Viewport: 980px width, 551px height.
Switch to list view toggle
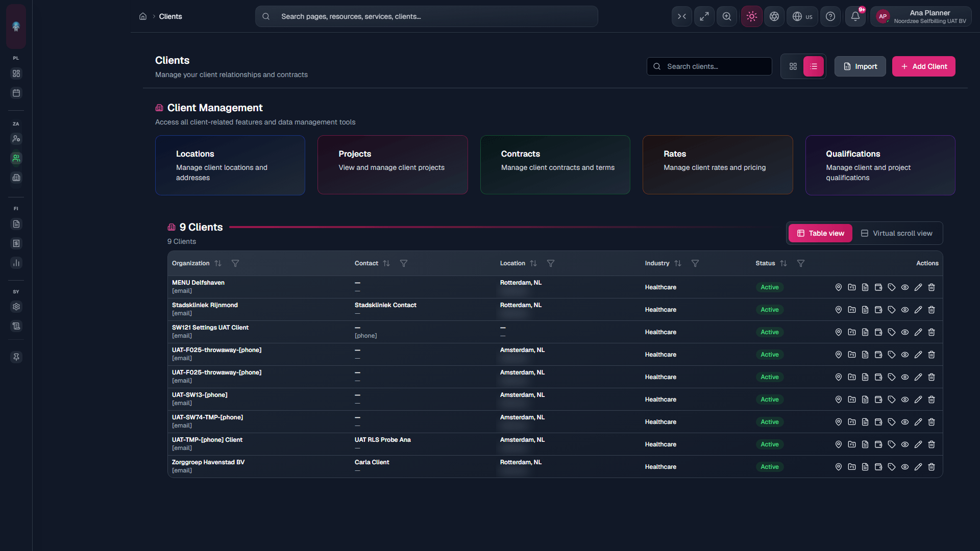click(814, 66)
